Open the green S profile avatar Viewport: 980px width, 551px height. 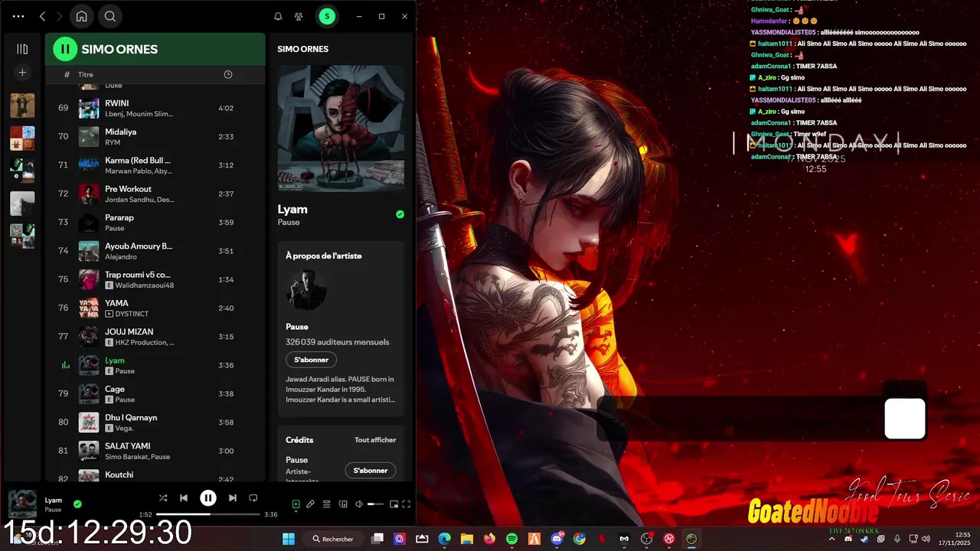(327, 16)
